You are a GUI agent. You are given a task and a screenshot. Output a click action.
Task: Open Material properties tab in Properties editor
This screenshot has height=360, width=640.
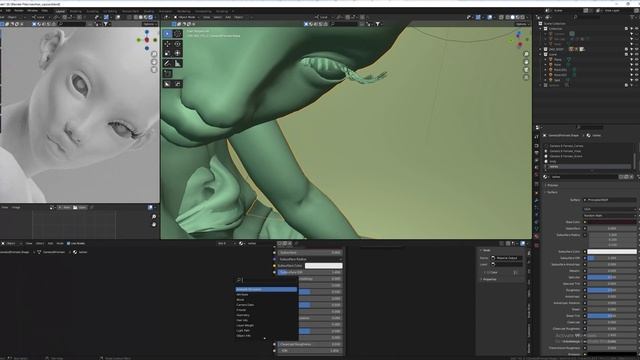point(536,236)
